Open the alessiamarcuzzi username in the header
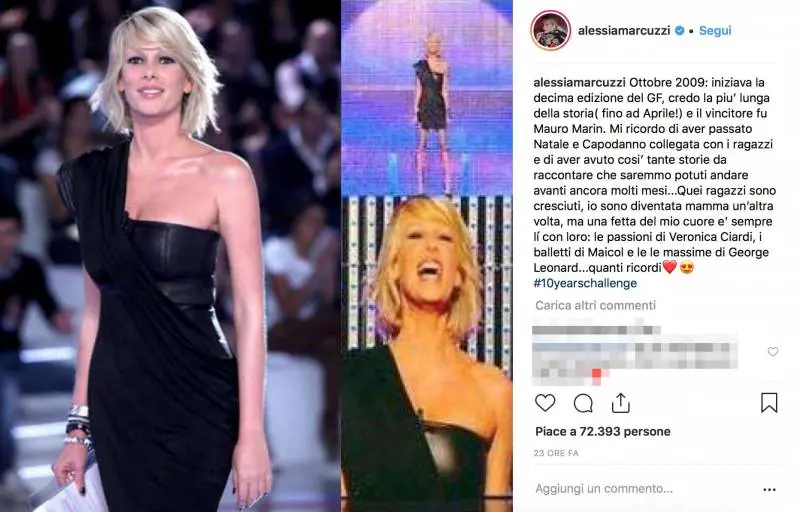This screenshot has width=800, height=512. point(624,31)
